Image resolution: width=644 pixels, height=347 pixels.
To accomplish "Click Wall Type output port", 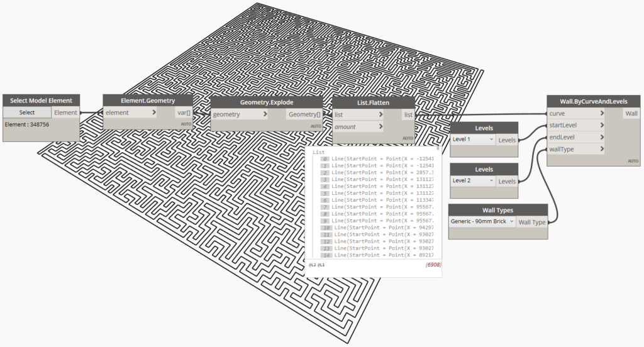I will pyautogui.click(x=532, y=222).
